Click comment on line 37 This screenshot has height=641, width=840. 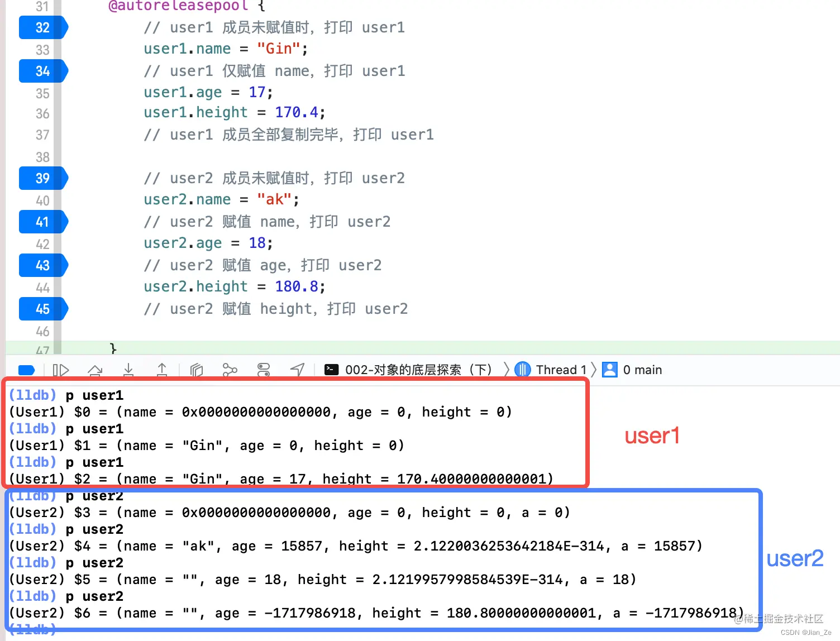tap(289, 135)
